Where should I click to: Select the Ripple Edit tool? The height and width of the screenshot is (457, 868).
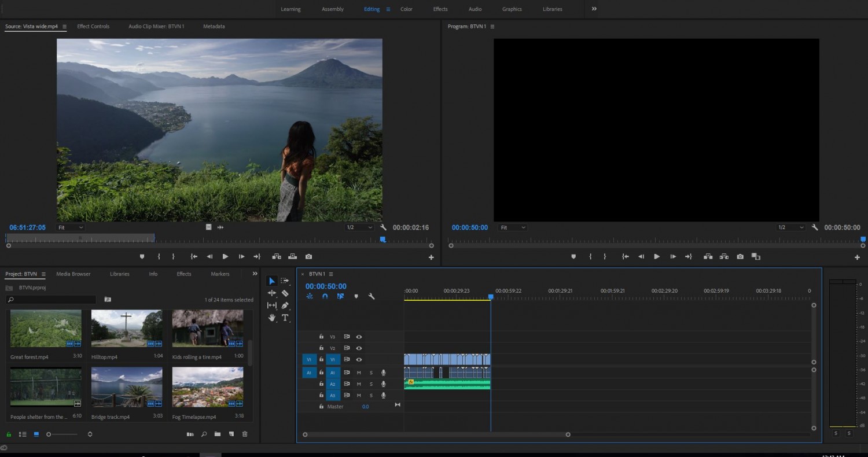click(x=272, y=293)
